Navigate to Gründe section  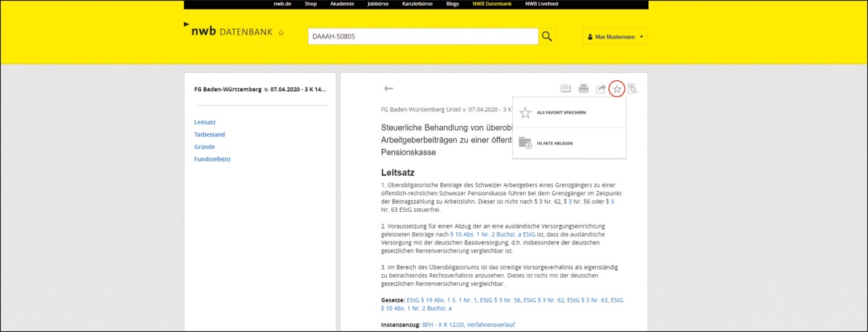pos(205,147)
